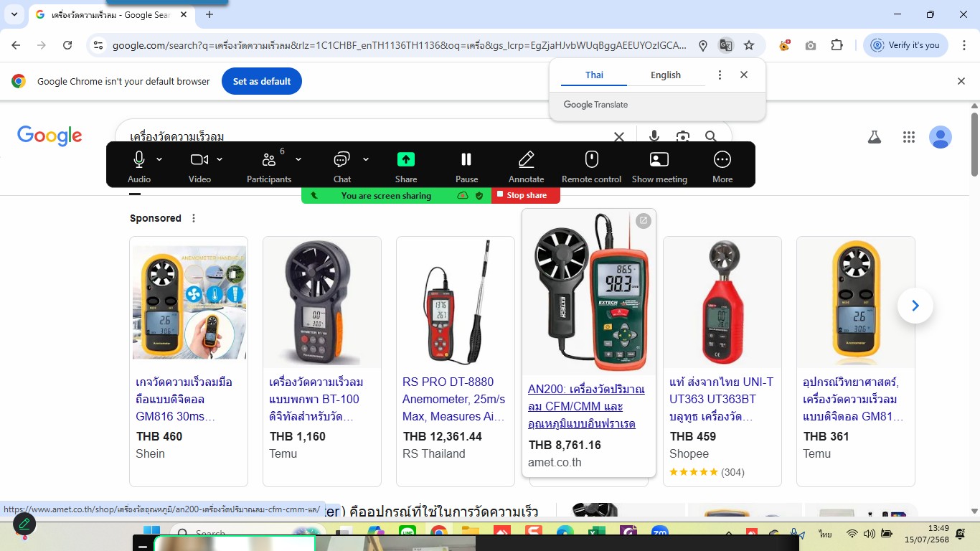
Task: Click the page vertical scrollbar
Action: (974, 143)
